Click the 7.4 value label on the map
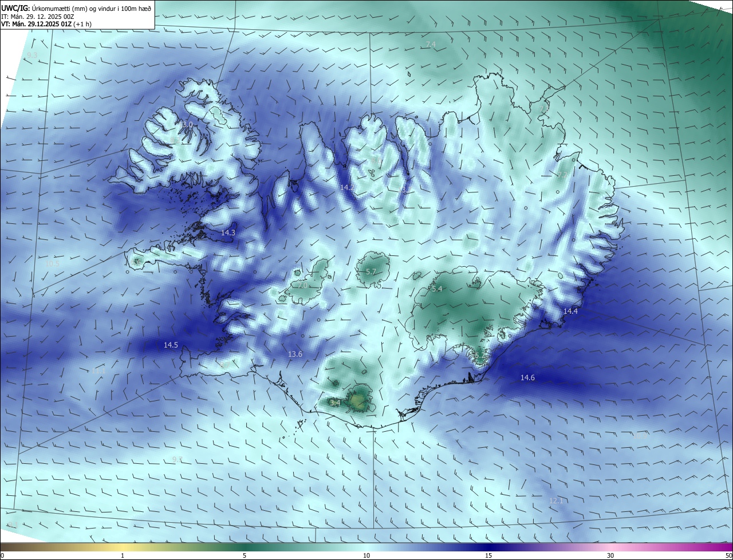This screenshot has height=560, width=733. click(431, 44)
